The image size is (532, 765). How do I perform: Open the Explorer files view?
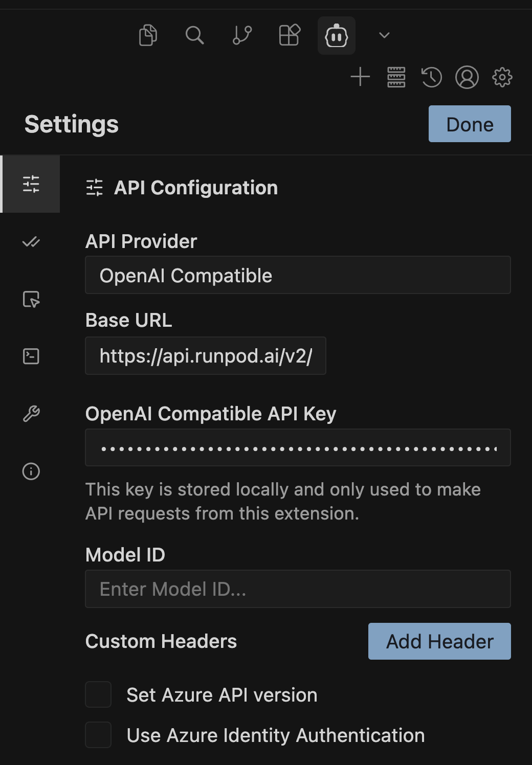pos(148,35)
